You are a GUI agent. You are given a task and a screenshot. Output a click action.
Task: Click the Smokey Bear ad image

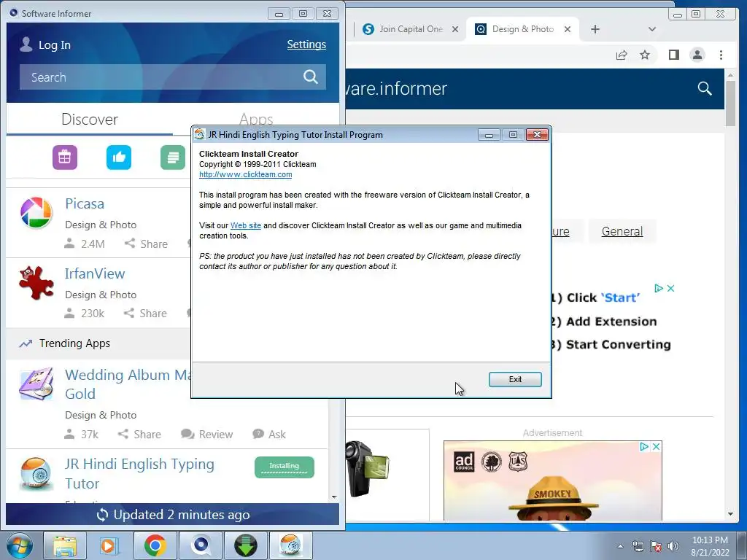553,481
